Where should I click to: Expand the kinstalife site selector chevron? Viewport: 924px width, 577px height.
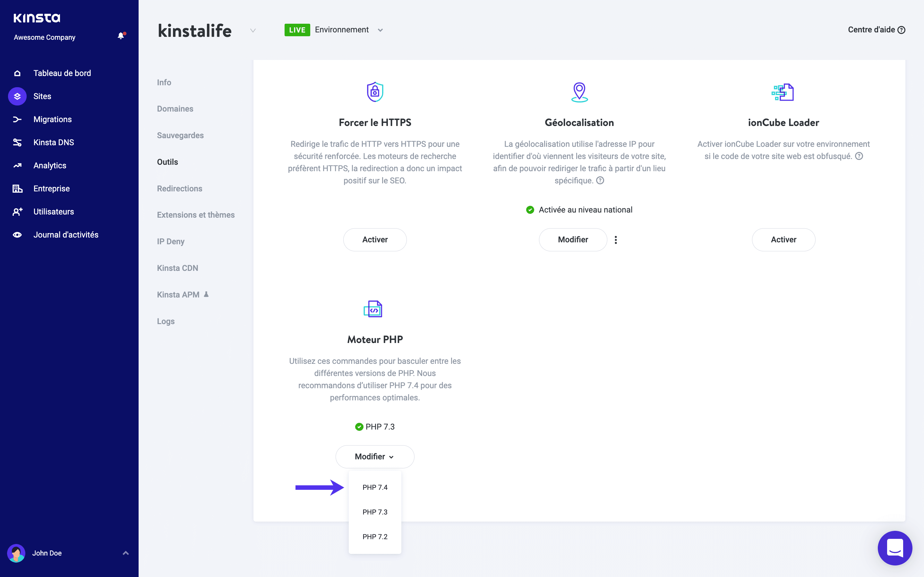[253, 30]
